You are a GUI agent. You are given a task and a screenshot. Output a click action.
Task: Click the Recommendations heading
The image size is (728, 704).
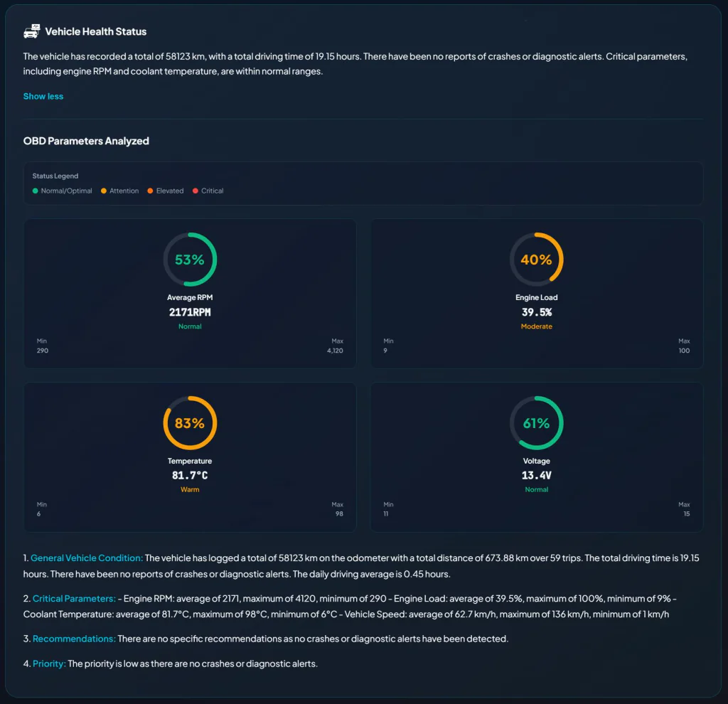[x=74, y=639]
